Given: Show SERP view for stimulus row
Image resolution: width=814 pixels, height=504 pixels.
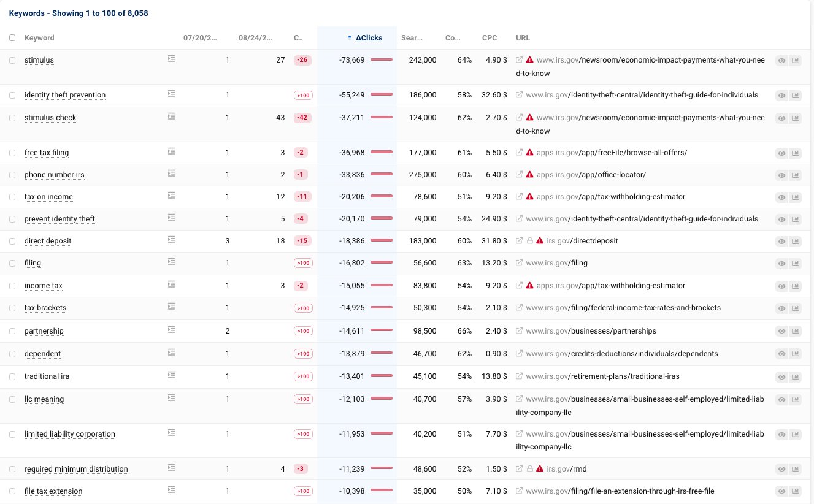Looking at the screenshot, I should 781,61.
